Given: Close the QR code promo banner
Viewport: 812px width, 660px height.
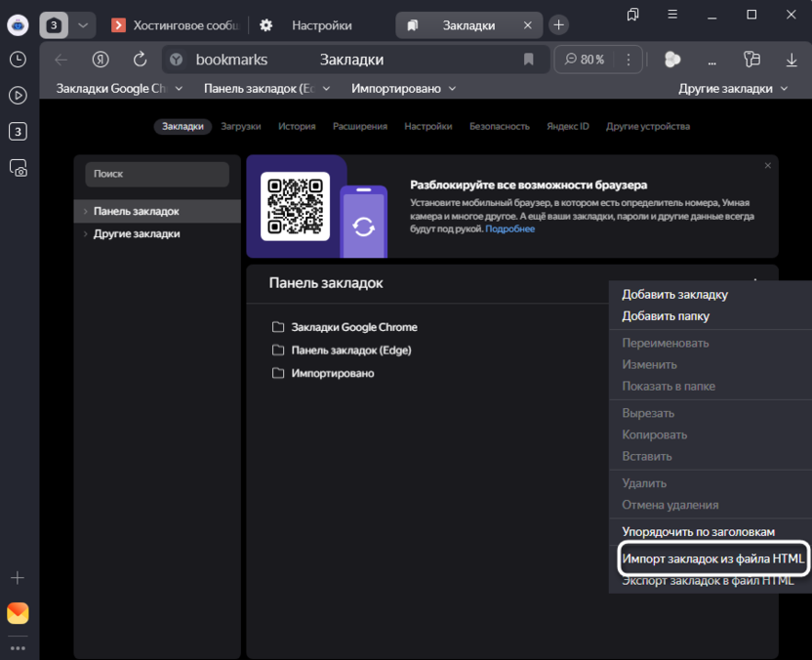Looking at the screenshot, I should point(767,166).
